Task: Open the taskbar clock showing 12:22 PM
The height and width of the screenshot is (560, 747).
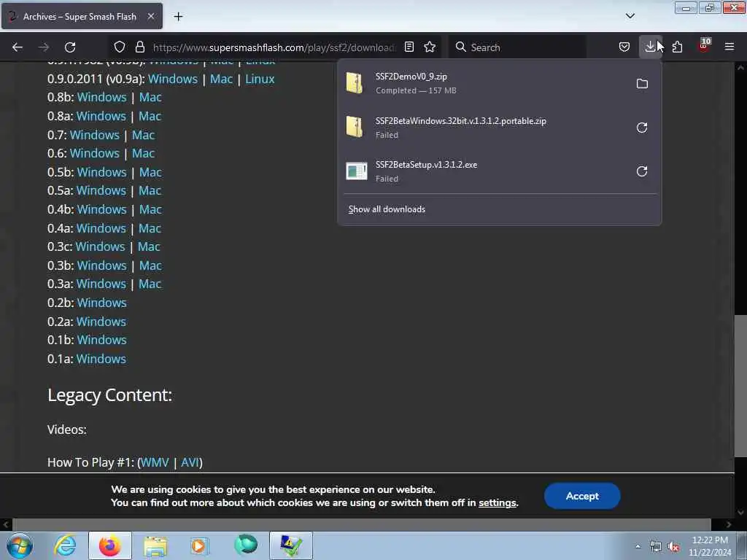Action: click(x=710, y=546)
